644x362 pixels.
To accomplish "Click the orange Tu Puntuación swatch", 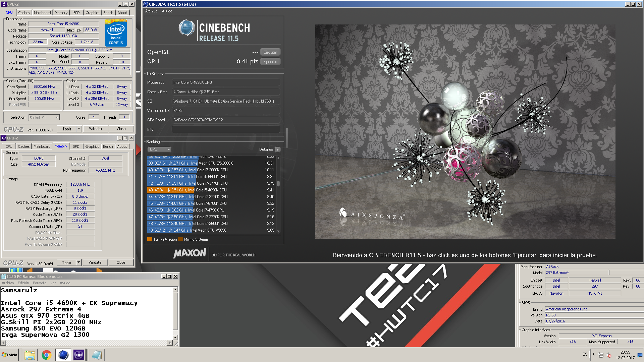I will pos(150,239).
